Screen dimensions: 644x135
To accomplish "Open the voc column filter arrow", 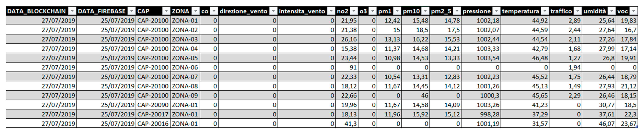I will click(x=633, y=11).
